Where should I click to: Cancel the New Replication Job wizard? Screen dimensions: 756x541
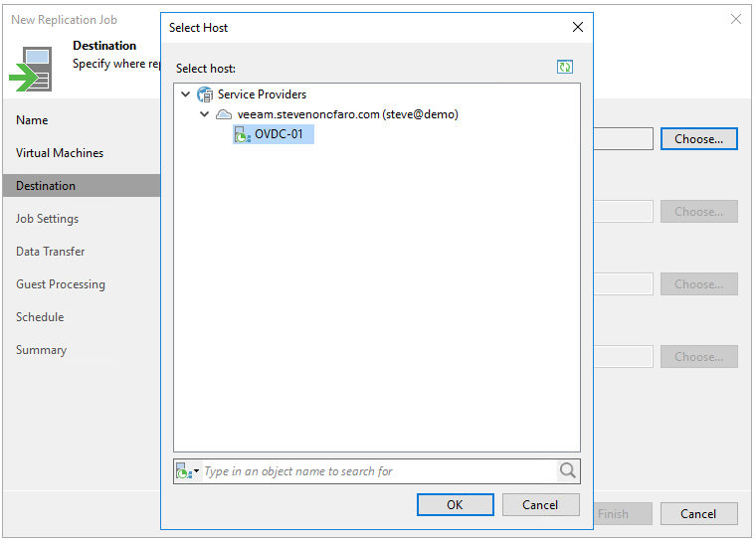[x=698, y=514]
